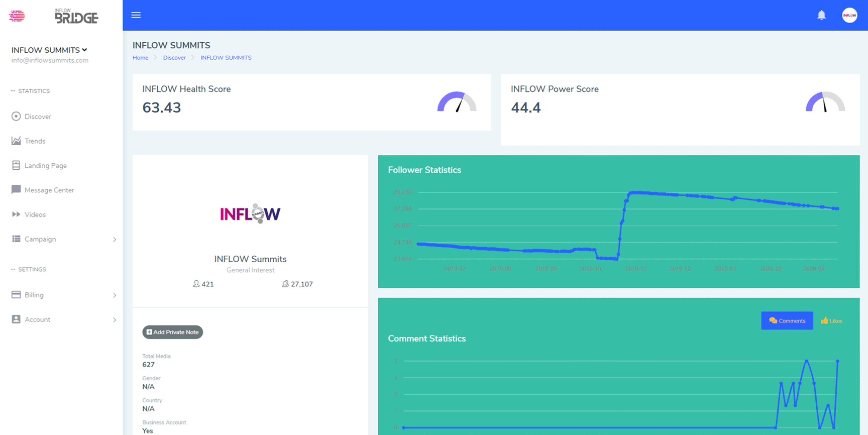Screen dimensions: 868x435
Task: Click the Landing Page sidebar icon
Action: (x=16, y=165)
